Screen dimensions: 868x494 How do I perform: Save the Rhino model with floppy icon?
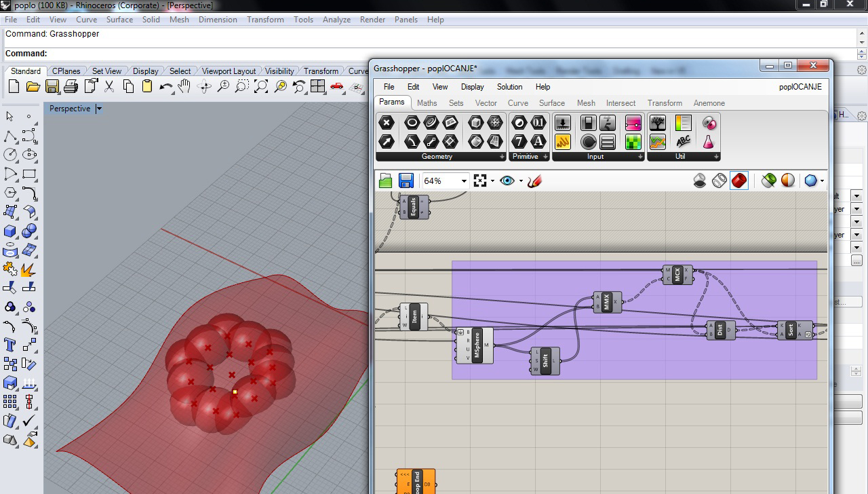52,86
